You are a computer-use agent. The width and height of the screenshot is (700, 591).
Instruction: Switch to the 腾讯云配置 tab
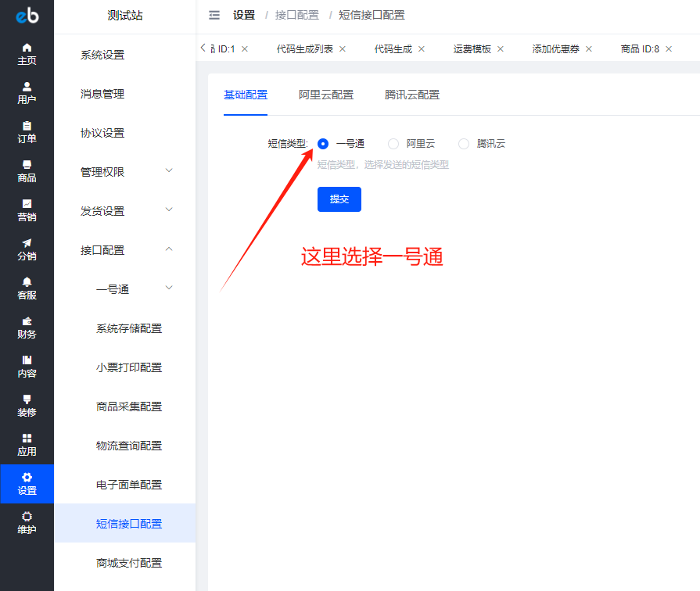point(412,95)
